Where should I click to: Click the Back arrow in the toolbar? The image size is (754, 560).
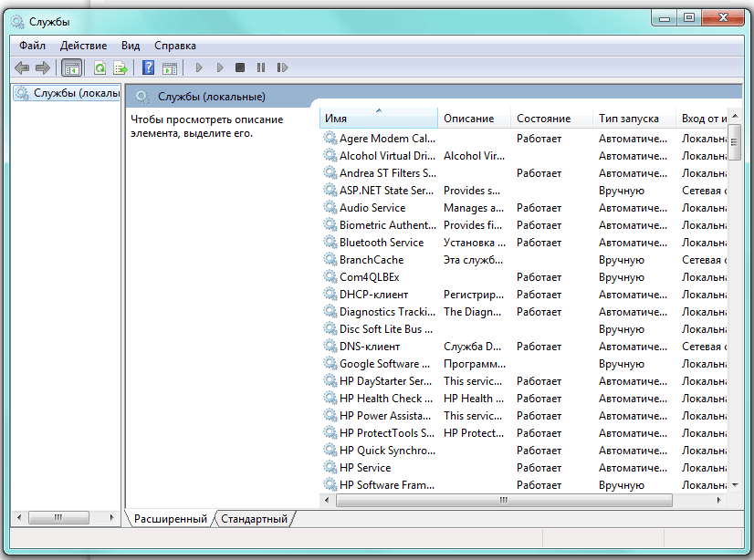22,67
